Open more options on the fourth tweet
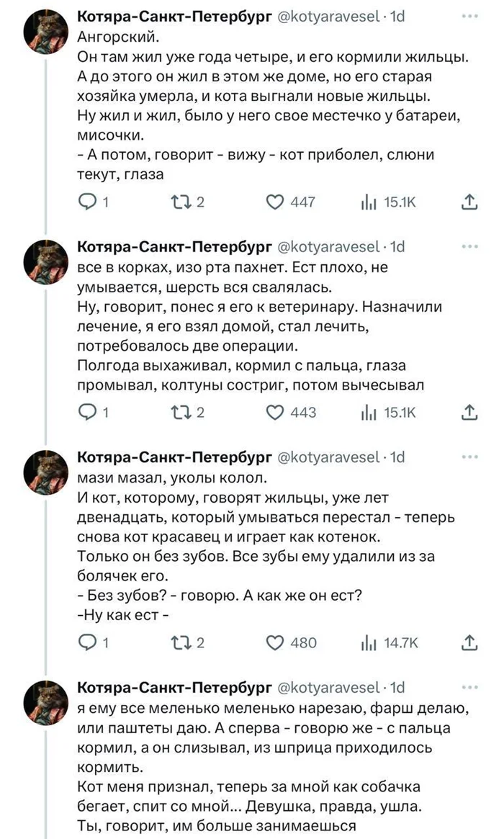The width and height of the screenshot is (504, 839). click(x=472, y=687)
